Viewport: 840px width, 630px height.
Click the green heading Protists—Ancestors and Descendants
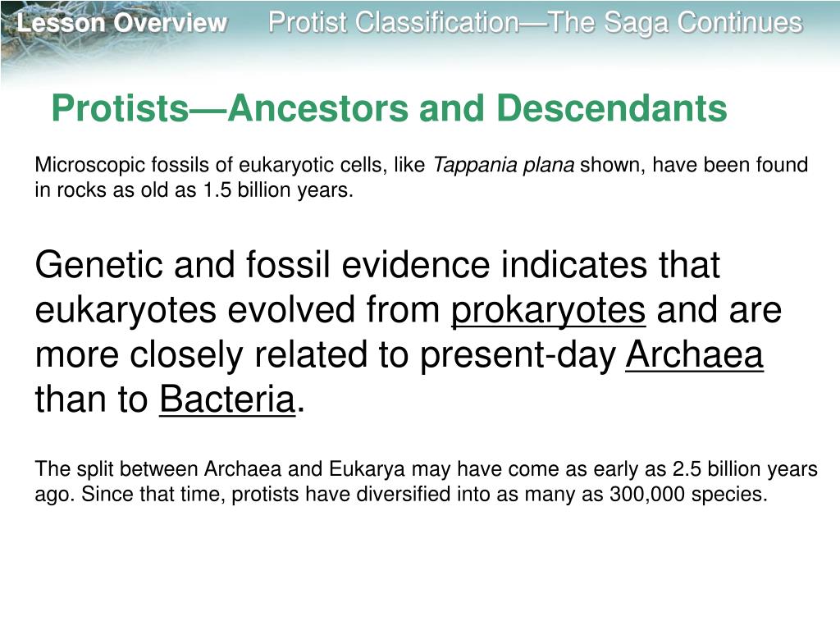click(389, 108)
